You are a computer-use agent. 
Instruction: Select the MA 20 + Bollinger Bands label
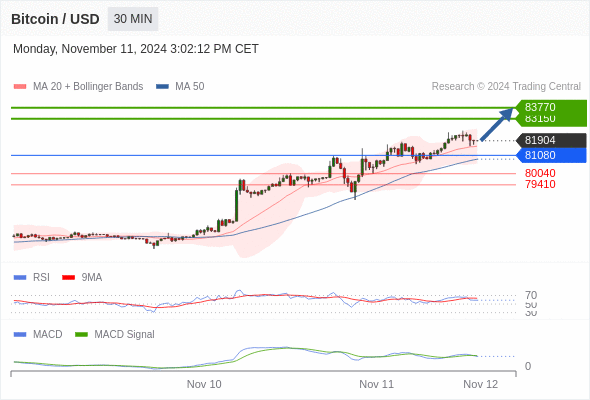(88, 87)
